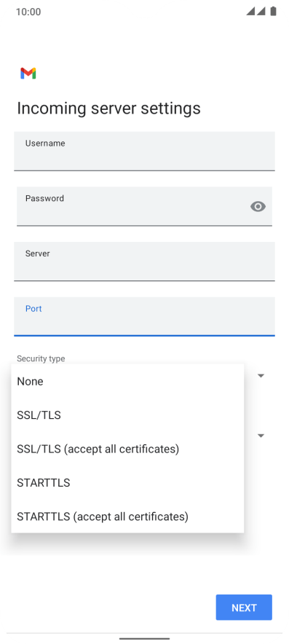Click the Security type dropdown arrow
Image resolution: width=289 pixels, height=644 pixels.
click(261, 375)
